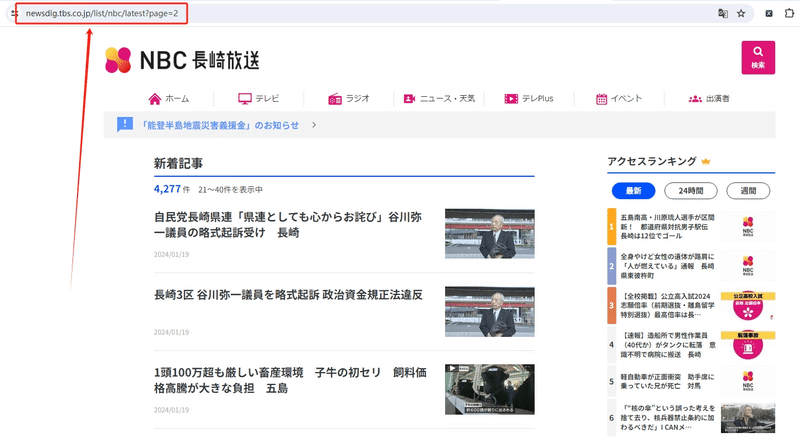Screen dimensions: 800x437
Task: Click NBC logo thumbnail of ranking item 2
Action: (747, 266)
